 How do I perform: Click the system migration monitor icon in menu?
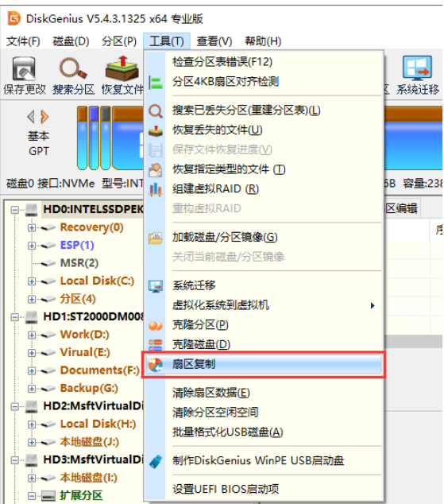tap(156, 286)
